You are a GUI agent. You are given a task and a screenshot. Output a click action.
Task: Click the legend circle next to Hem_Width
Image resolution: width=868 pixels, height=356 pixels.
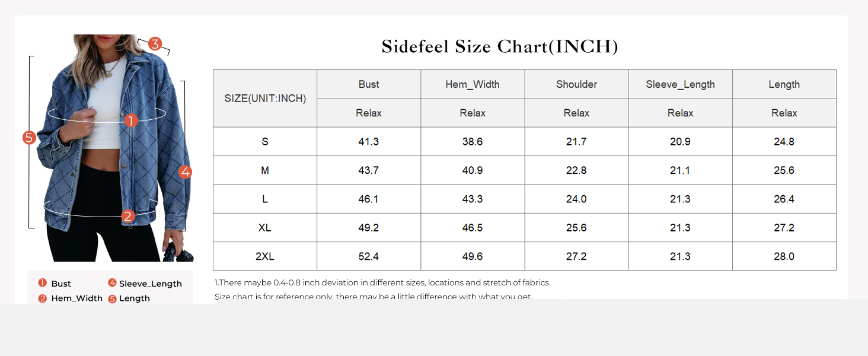(x=43, y=298)
